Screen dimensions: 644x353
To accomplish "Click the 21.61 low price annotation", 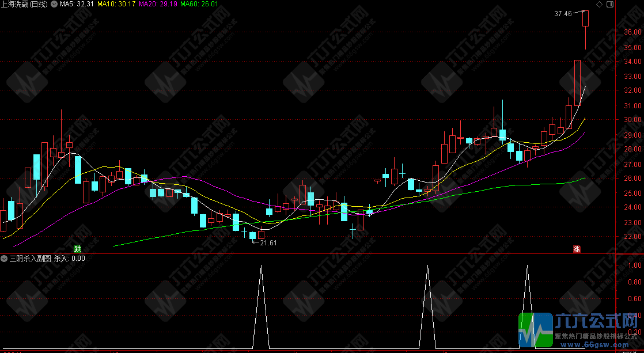I will 268,243.
